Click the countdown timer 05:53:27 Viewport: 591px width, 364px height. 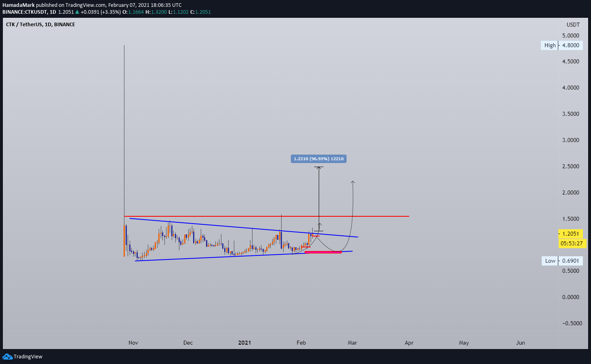[x=572, y=243]
